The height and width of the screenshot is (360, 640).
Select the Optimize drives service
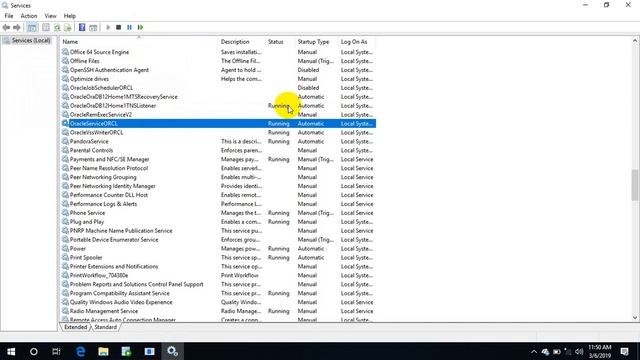pos(89,79)
